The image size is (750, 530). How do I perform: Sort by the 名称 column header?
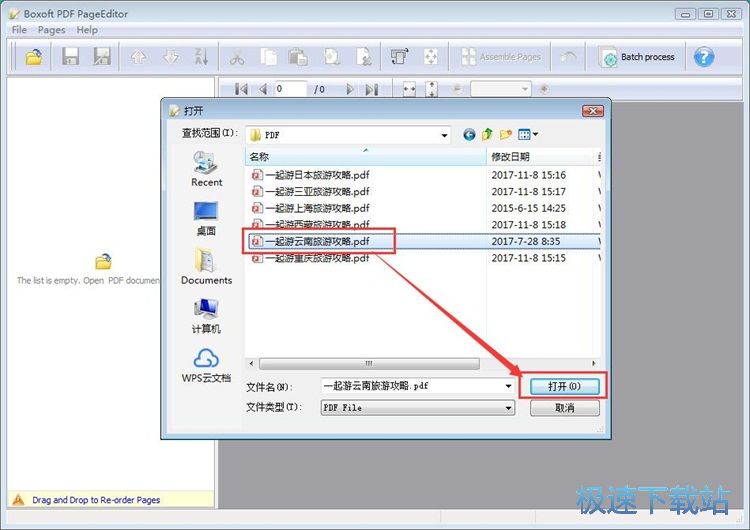pyautogui.click(x=366, y=156)
